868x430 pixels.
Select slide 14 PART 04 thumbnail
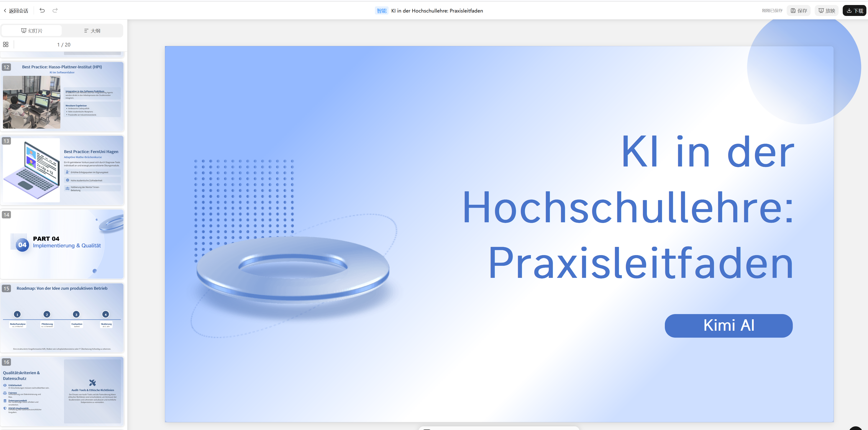[x=62, y=244]
